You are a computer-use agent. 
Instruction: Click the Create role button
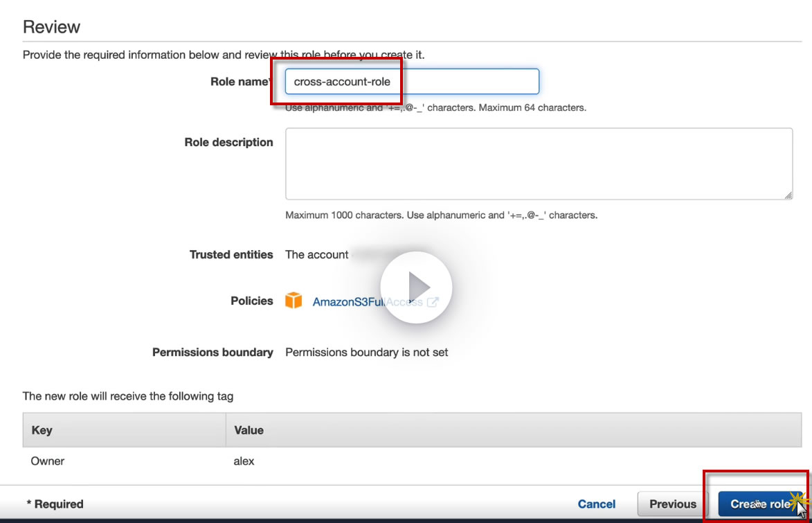(x=759, y=504)
